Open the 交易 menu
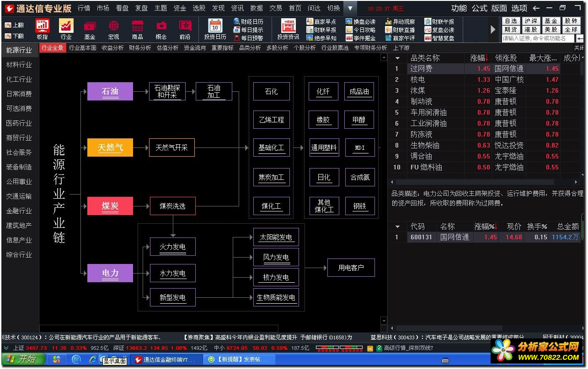The image size is (588, 369). pyautogui.click(x=276, y=8)
